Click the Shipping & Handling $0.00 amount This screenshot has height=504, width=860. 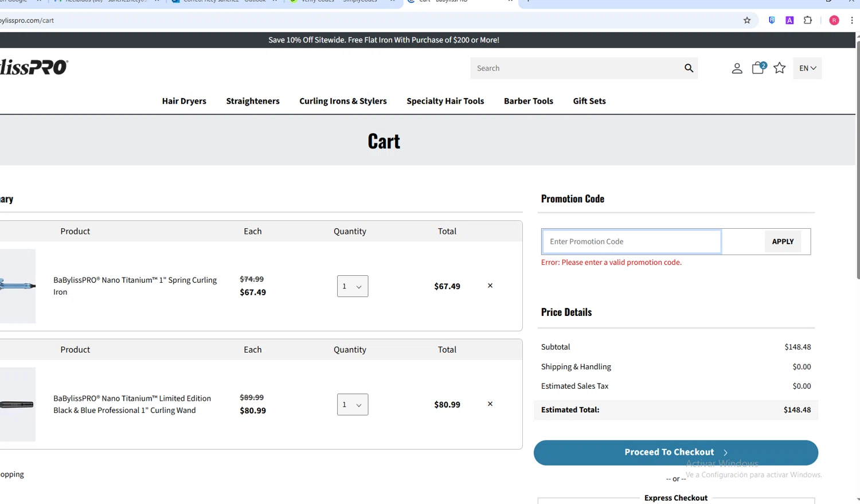(x=802, y=366)
